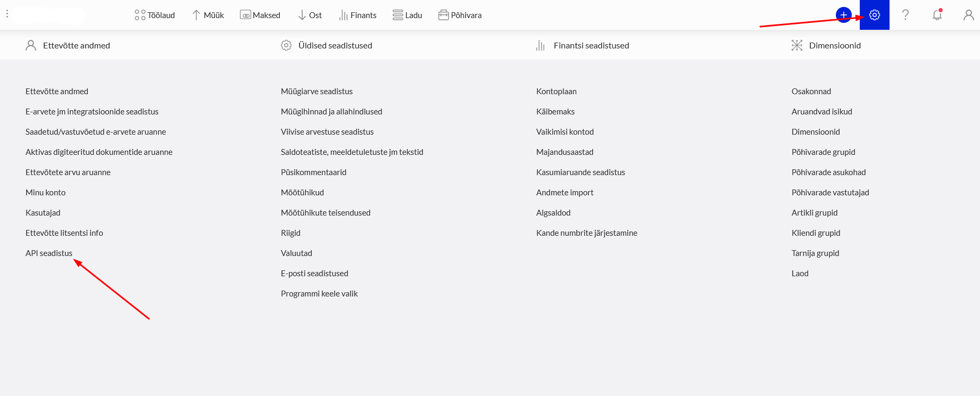The width and height of the screenshot is (980, 396).
Task: Open the Töölaud menu
Action: coord(155,15)
